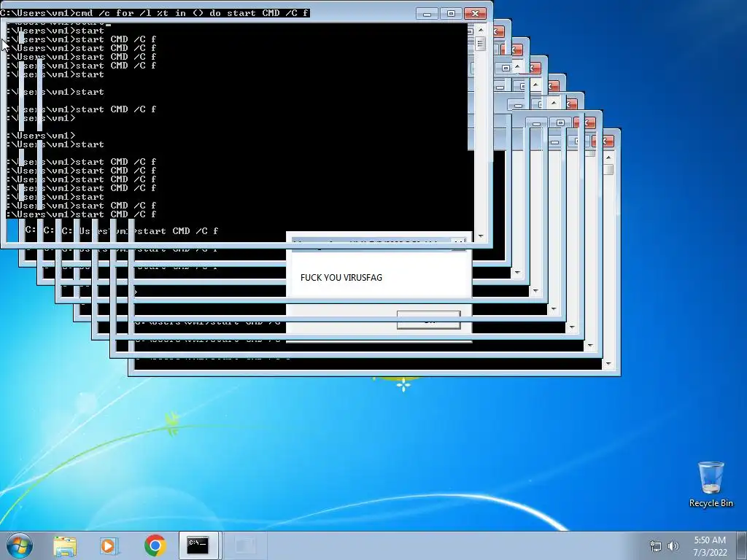Click the frontmost cmd window's scroll up arrow
This screenshot has height=560, width=747.
(480, 29)
